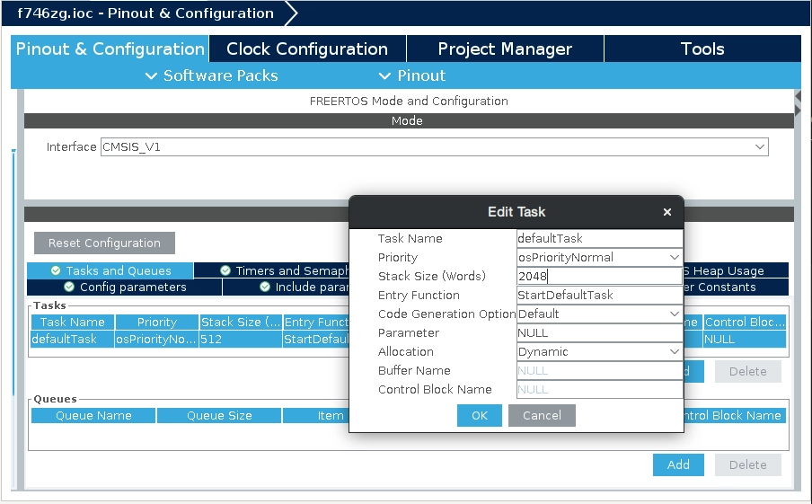Open the Allocation dropdown
Viewport: 812px width, 504px height.
tap(599, 352)
